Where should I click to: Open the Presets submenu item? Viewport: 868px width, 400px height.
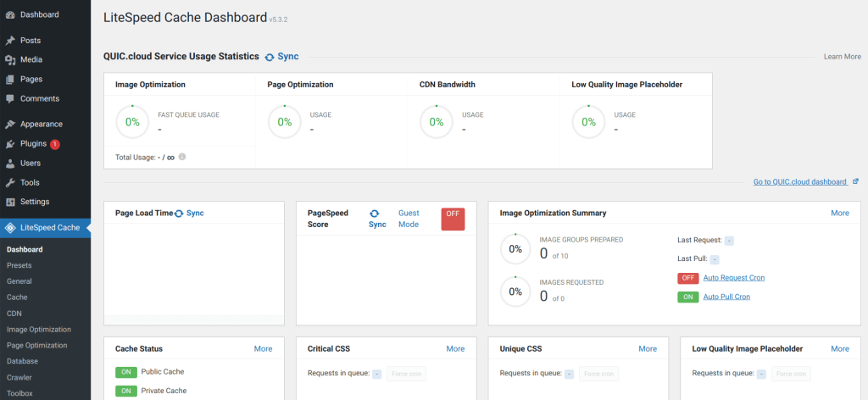[x=19, y=265]
